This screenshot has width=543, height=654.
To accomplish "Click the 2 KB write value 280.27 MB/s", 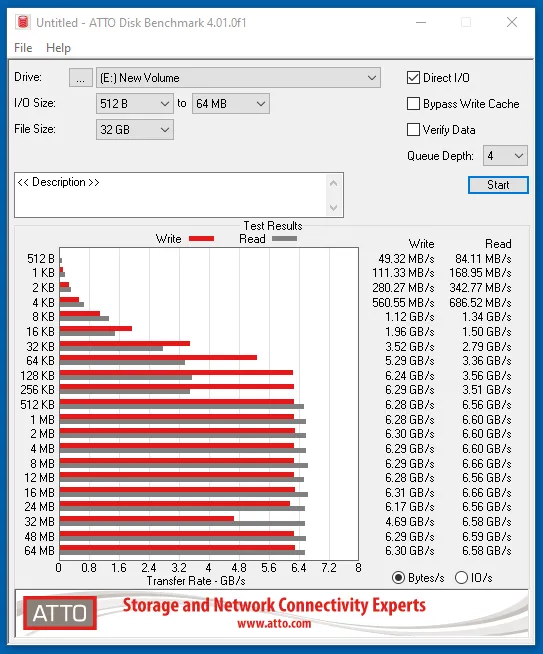I will click(x=403, y=288).
